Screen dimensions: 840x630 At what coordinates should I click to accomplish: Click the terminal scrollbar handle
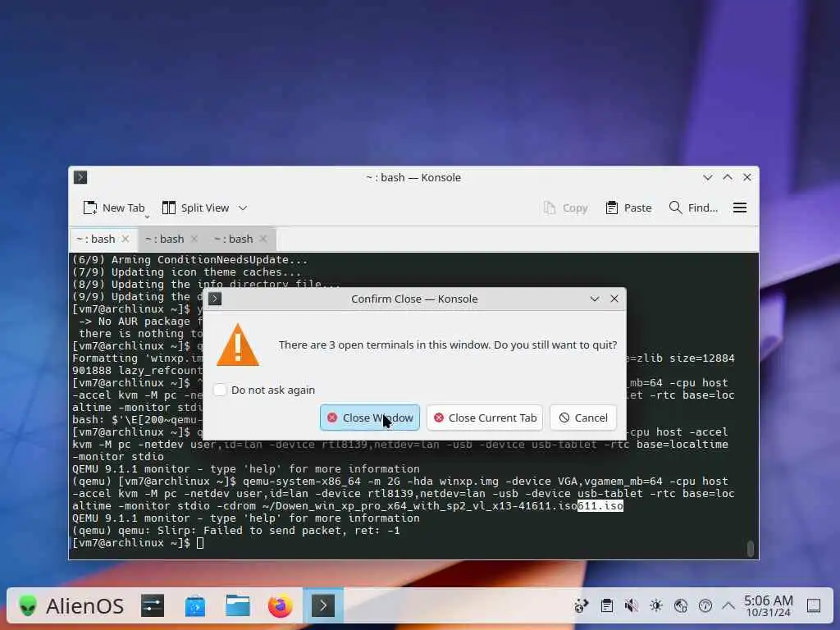(751, 548)
